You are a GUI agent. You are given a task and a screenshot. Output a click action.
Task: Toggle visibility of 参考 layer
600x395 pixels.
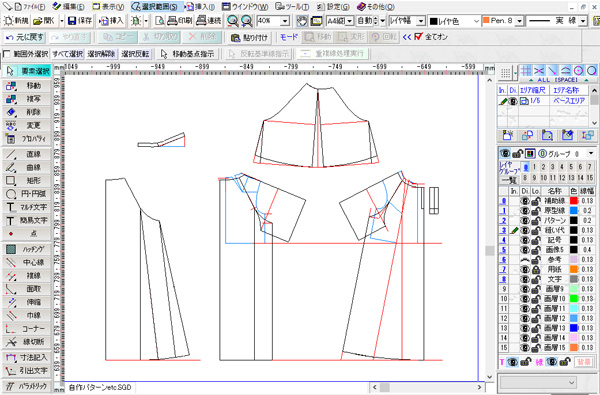tap(525, 260)
